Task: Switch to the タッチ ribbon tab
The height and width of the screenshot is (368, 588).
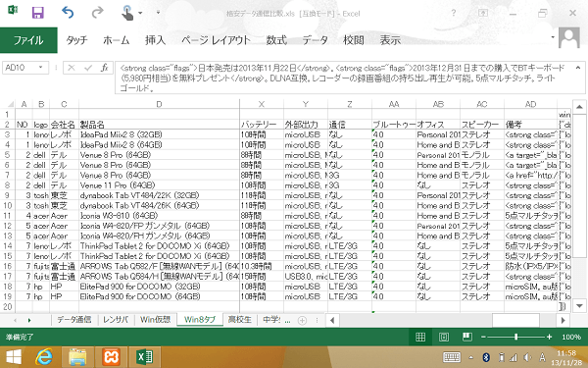Action: point(76,40)
